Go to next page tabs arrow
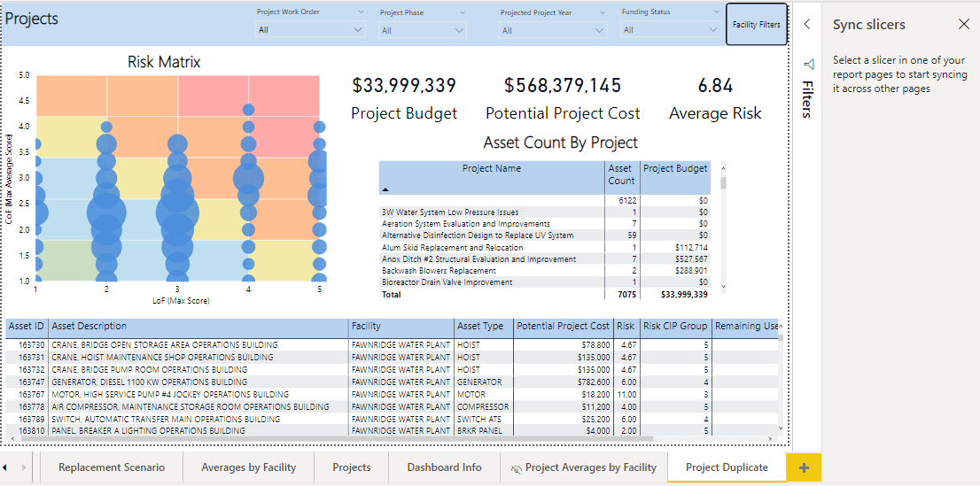This screenshot has height=486, width=980. tap(25, 467)
